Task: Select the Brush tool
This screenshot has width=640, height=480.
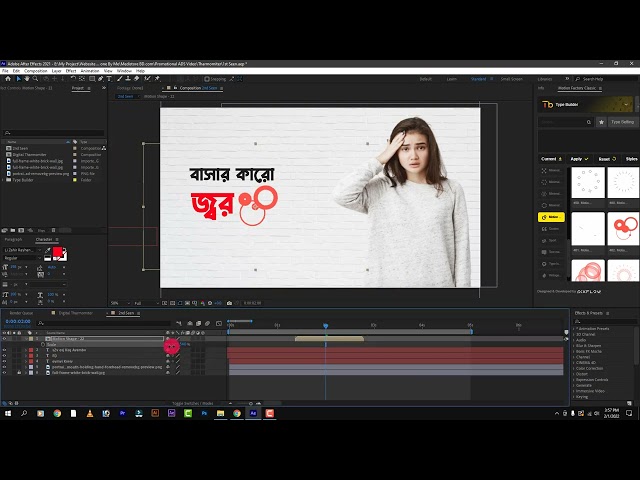Action: (120, 79)
